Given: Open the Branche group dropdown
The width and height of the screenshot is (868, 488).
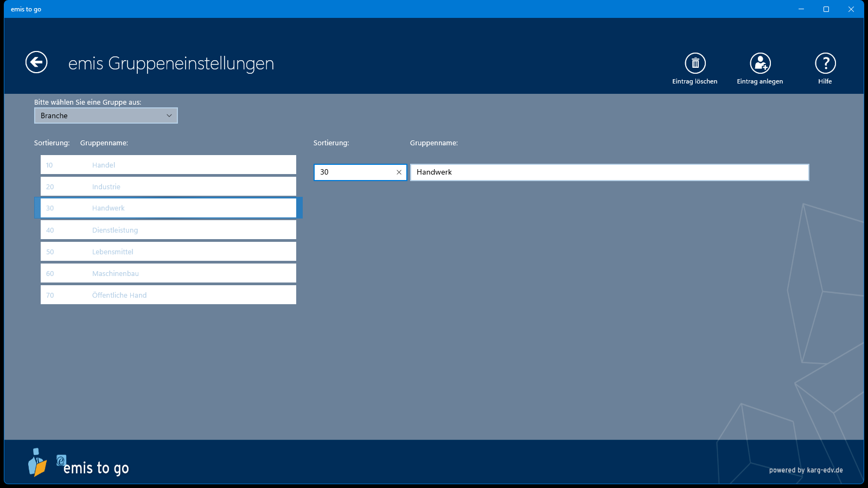Looking at the screenshot, I should pyautogui.click(x=106, y=115).
